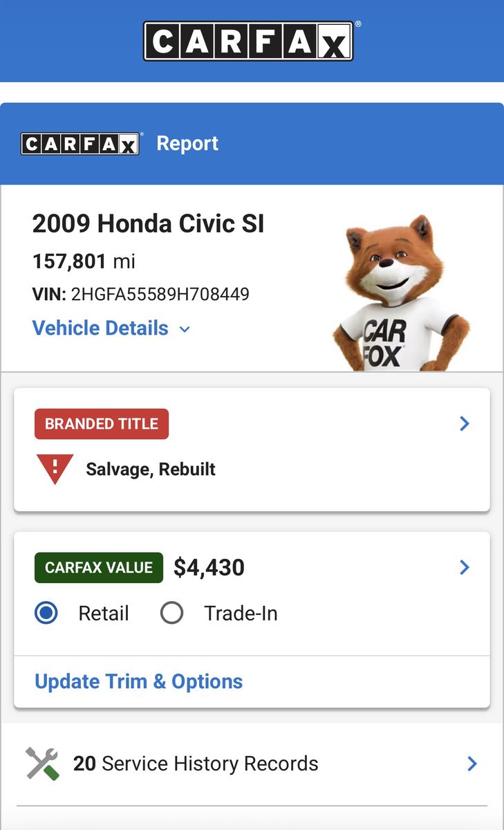Expand the 20 Service History Records row
This screenshot has width=504, height=830.
coord(252,764)
